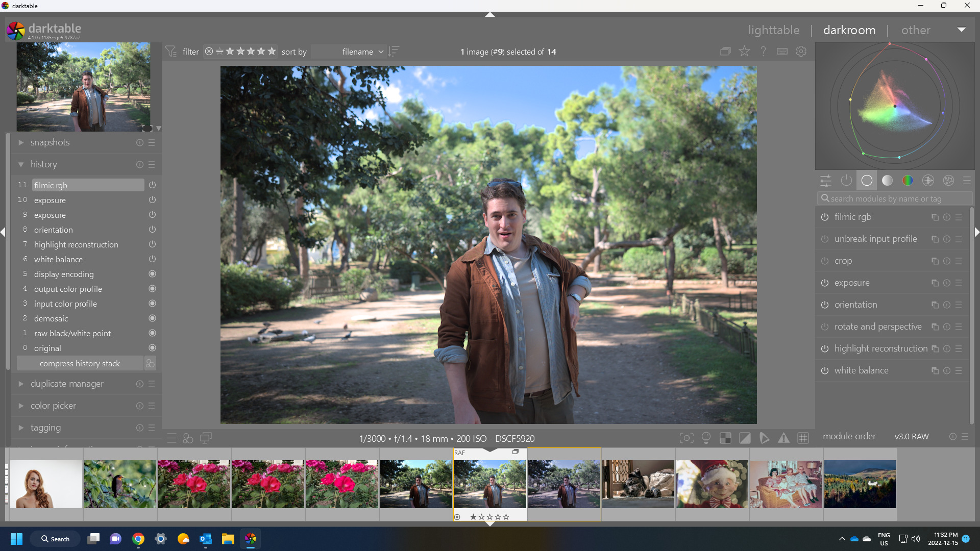
Task: Toggle raw overexposed indication icon
Action: (x=725, y=438)
